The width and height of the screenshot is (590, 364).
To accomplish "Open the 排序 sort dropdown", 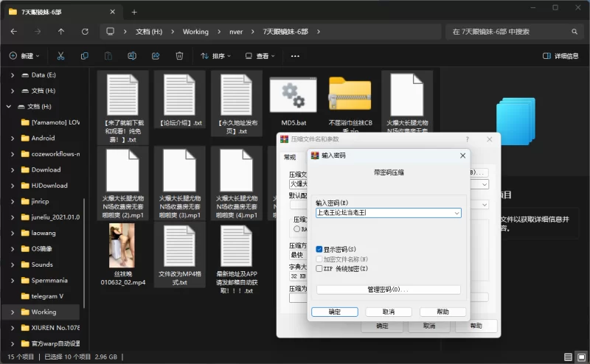I will click(215, 56).
